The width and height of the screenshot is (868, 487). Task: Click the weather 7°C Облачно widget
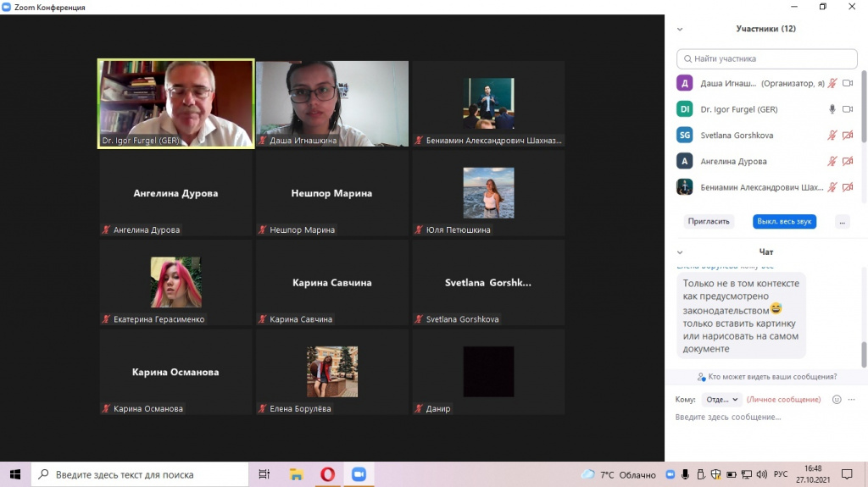[x=619, y=475]
